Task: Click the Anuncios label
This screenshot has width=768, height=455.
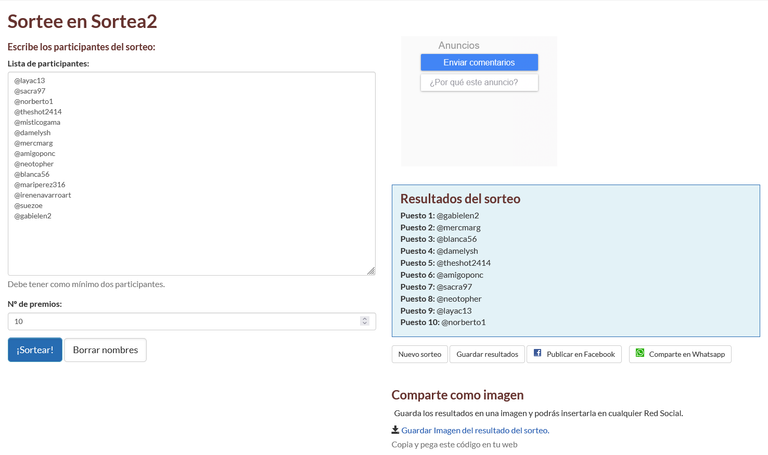Action: coord(458,45)
